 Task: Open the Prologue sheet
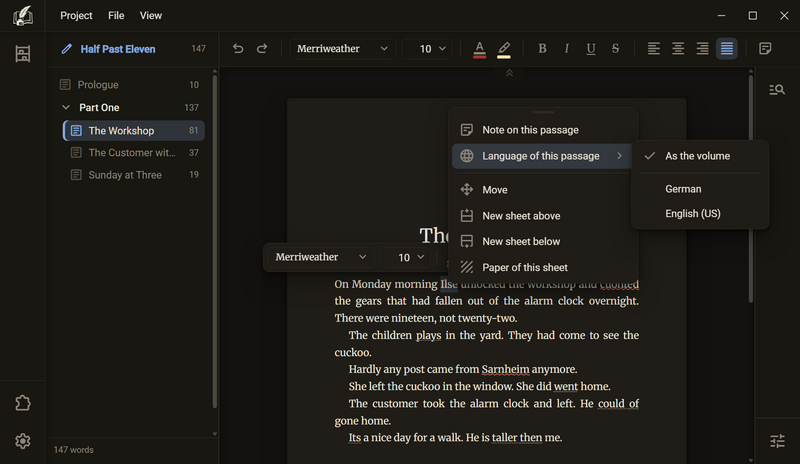tap(132, 85)
